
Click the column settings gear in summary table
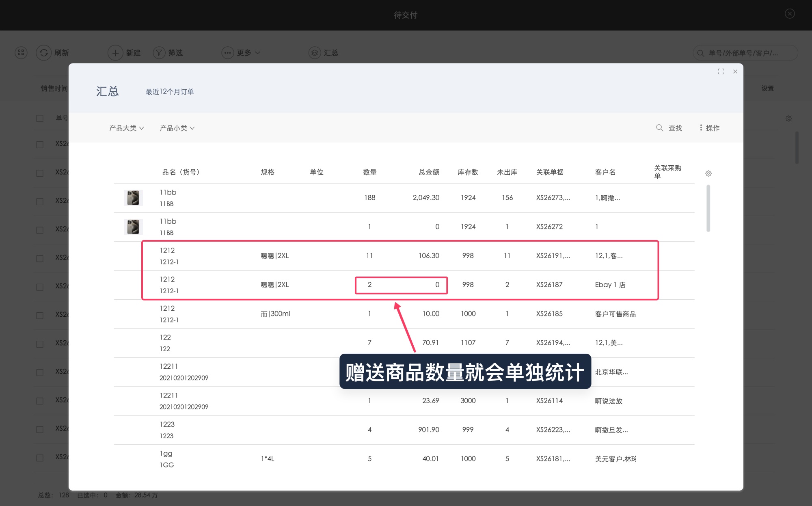(708, 173)
